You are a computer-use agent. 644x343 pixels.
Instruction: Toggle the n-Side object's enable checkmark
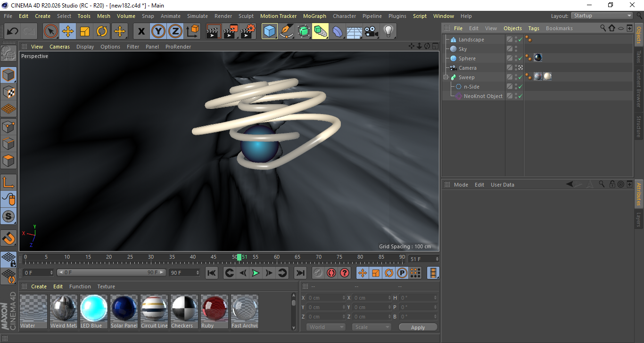(520, 87)
